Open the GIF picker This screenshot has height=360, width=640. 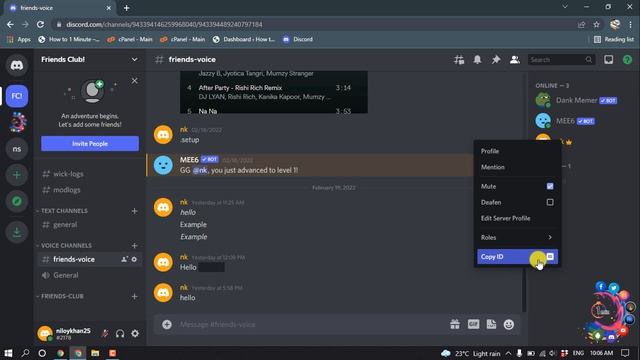pos(473,324)
